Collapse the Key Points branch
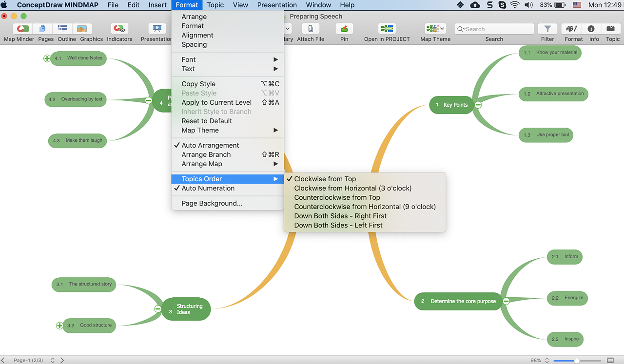The width and height of the screenshot is (624, 364). [478, 105]
